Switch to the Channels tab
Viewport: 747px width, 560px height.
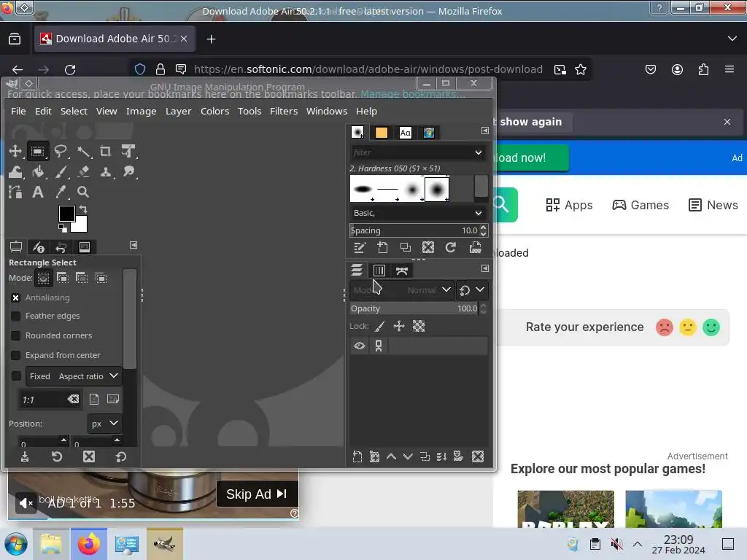[379, 271]
